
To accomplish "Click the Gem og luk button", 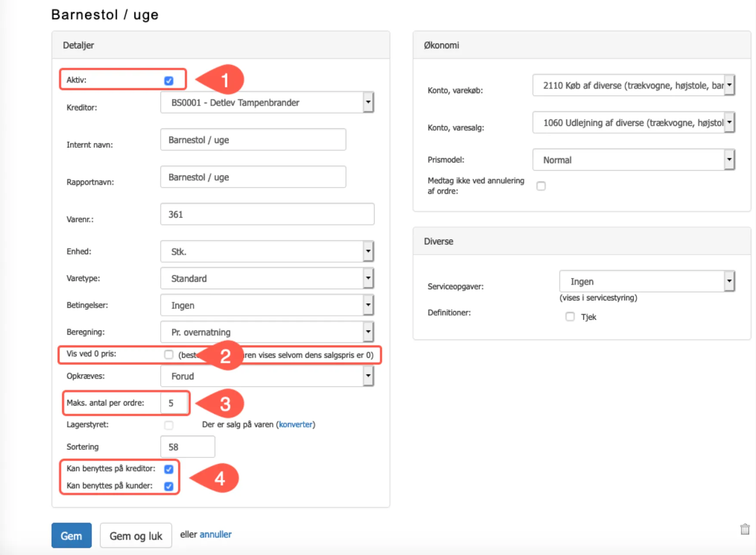I will pyautogui.click(x=136, y=536).
